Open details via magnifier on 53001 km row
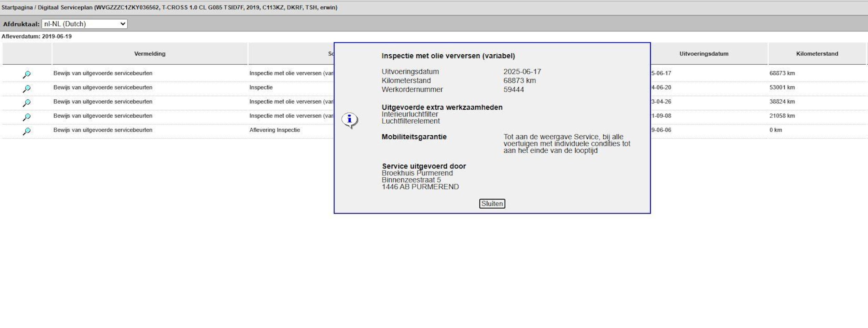Viewport: 868px width, 328px height. (27, 88)
